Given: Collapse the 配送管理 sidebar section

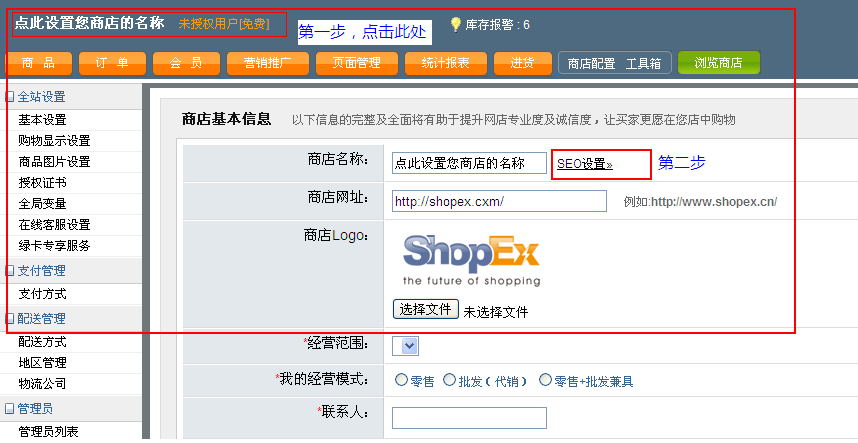Looking at the screenshot, I should 10,318.
